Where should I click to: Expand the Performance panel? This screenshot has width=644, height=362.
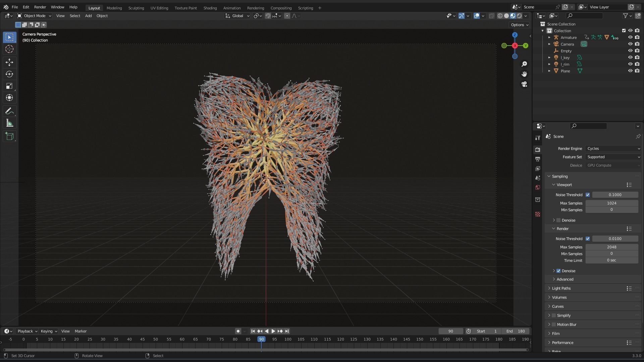562,343
